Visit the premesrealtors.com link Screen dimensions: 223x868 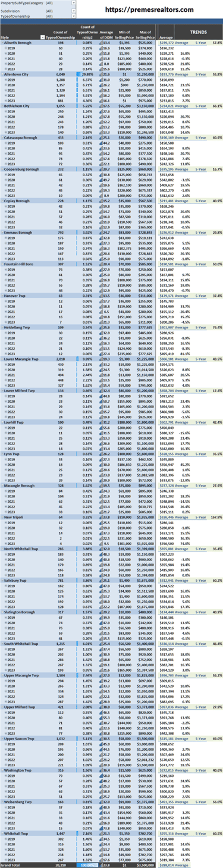coord(149,10)
